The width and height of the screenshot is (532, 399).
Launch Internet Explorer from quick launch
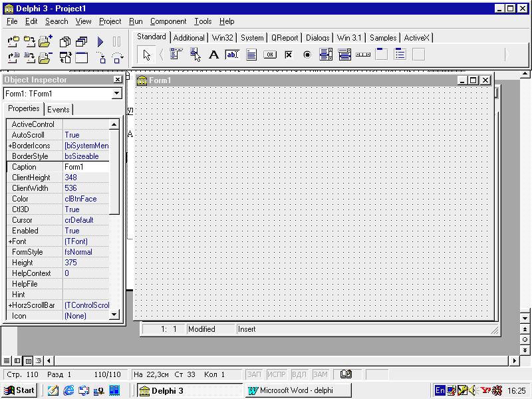pos(68,390)
